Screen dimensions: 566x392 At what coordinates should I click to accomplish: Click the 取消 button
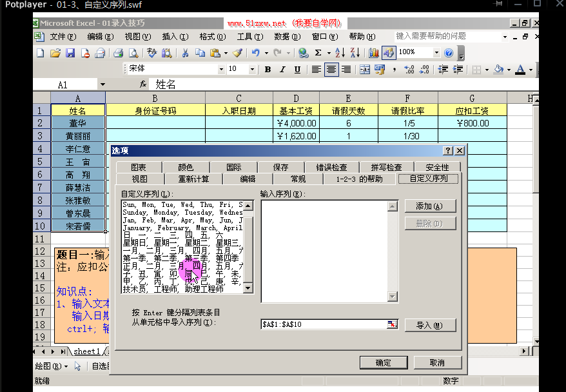(437, 363)
